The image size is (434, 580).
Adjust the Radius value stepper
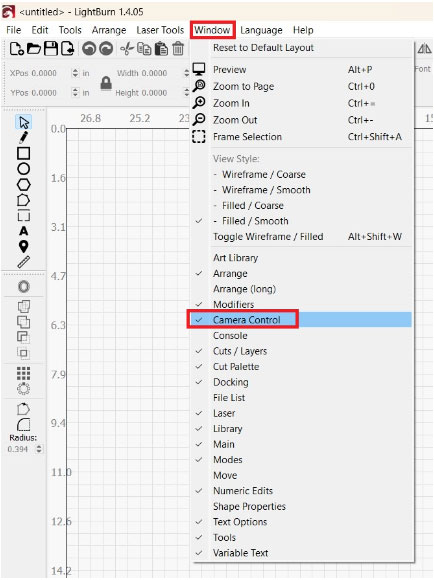(x=39, y=449)
